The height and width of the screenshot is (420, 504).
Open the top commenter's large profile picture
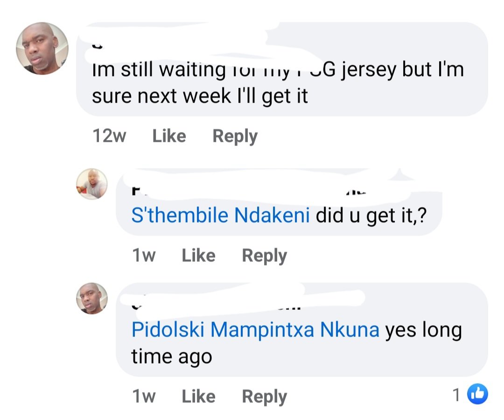[42, 48]
